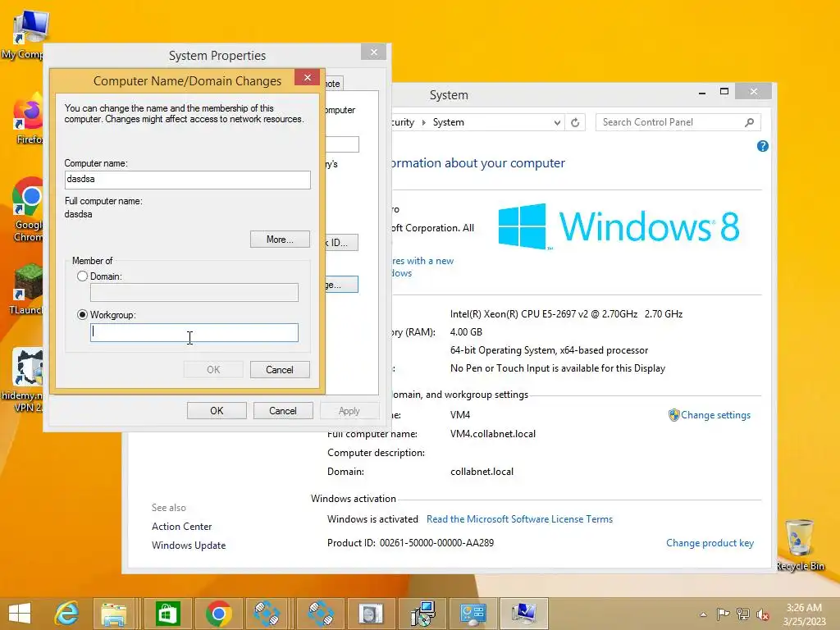Click the installer setup taskbar icon
This screenshot has height=630, width=840.
point(422,614)
